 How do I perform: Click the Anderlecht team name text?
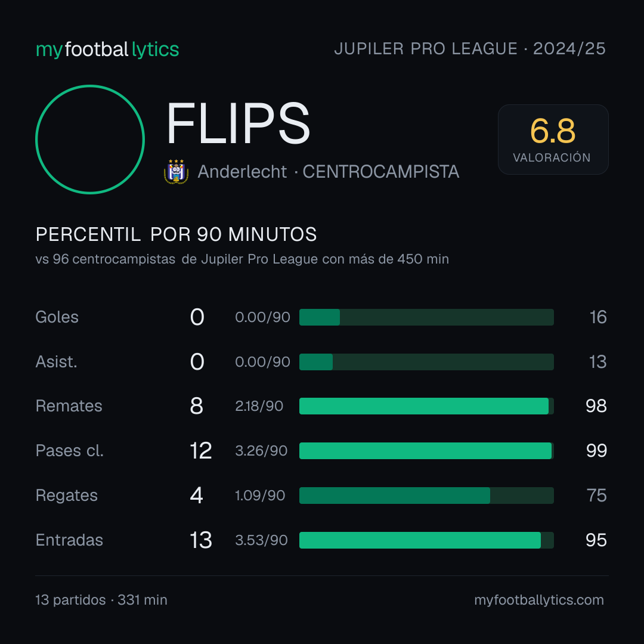point(242,172)
